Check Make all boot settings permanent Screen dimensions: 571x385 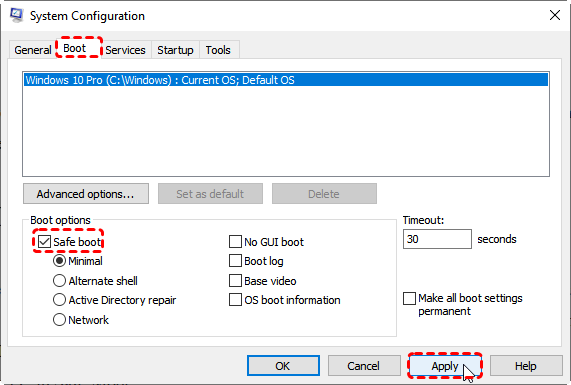click(409, 298)
